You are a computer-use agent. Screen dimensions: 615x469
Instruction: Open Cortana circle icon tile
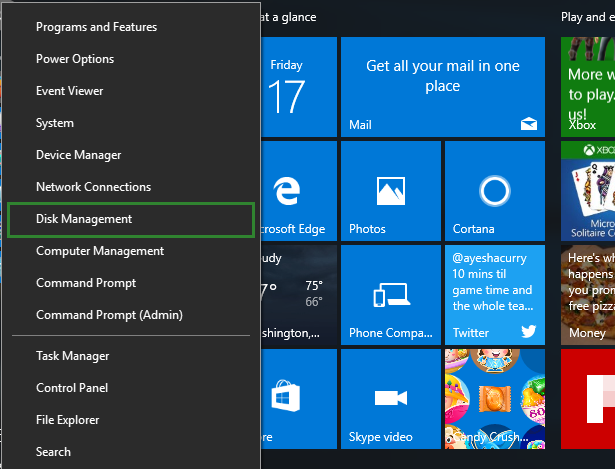(495, 191)
